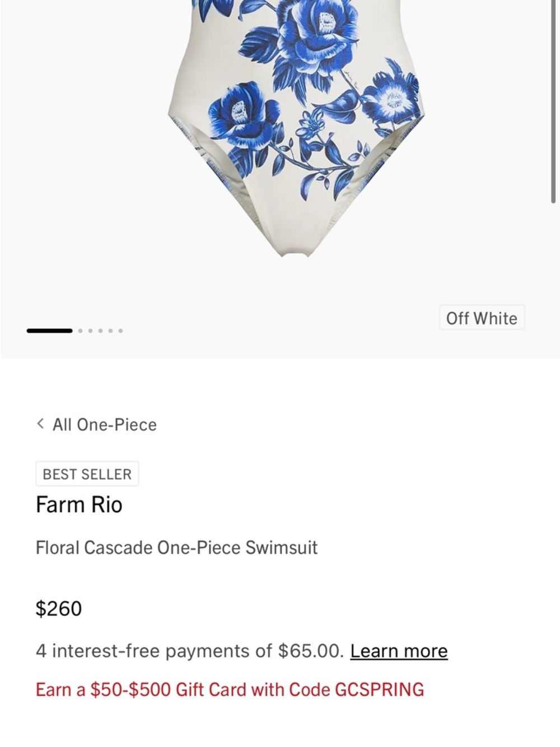Jump to the fifth carousel image dot
The image size is (560, 747).
(x=111, y=331)
